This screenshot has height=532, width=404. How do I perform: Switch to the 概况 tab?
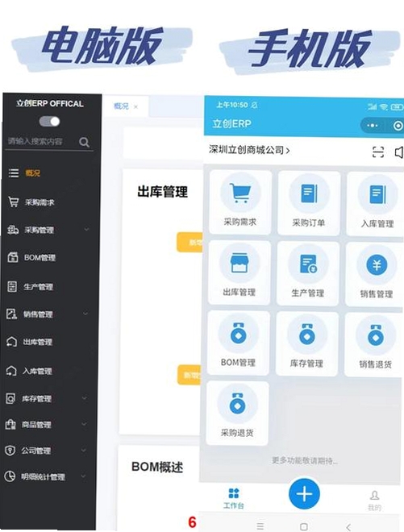[x=121, y=106]
